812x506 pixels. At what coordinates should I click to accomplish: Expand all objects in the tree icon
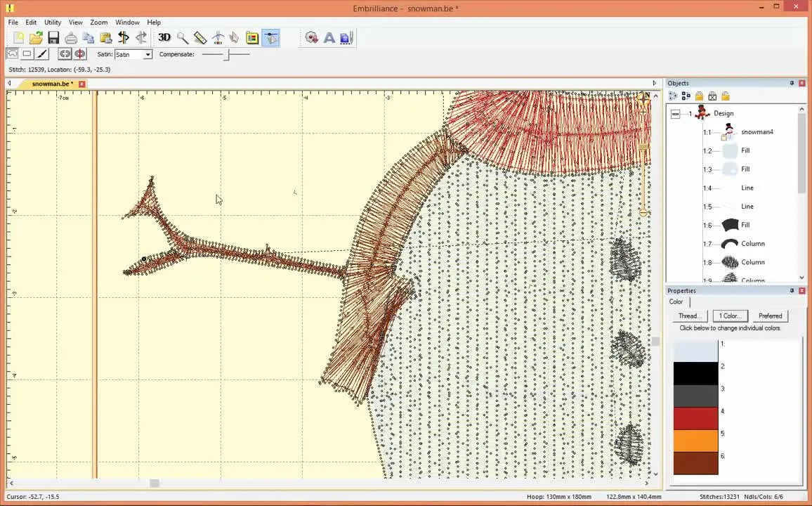click(673, 96)
